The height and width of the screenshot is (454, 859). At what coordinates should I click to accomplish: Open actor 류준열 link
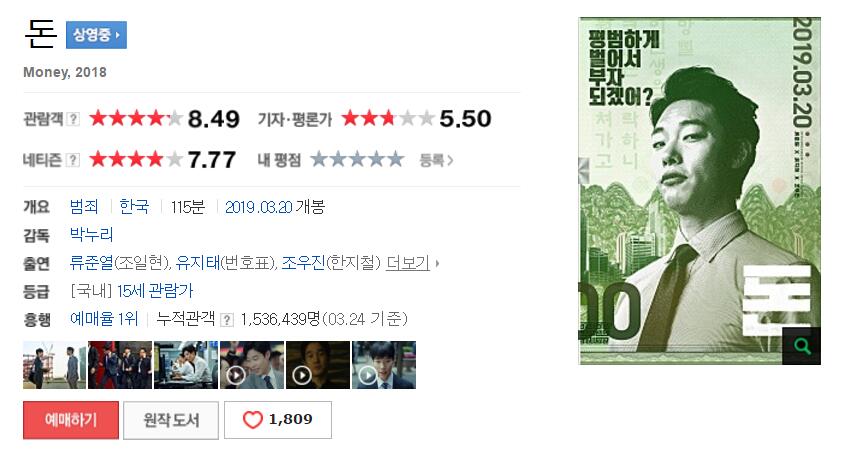[91, 263]
